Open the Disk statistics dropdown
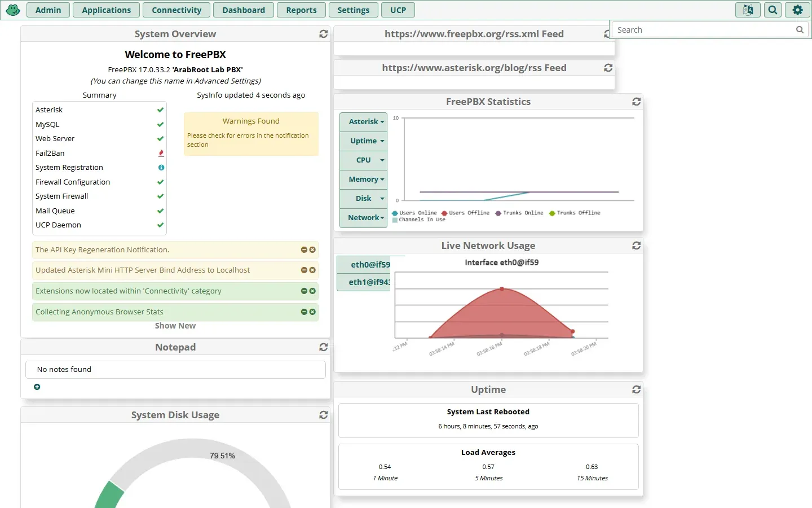 [x=364, y=199]
